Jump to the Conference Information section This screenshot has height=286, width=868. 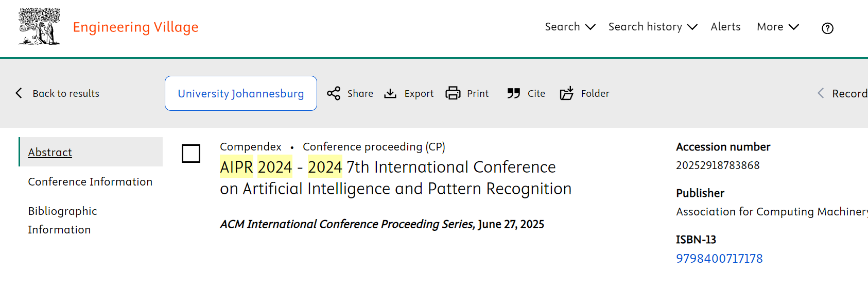point(90,182)
